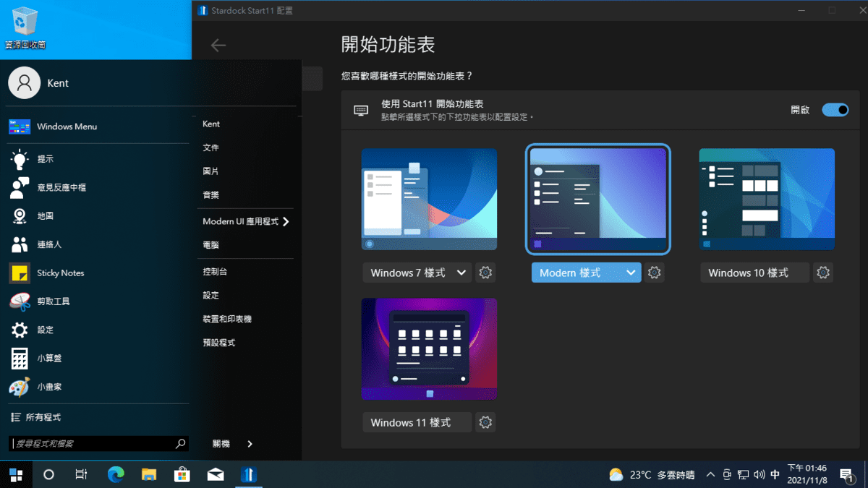Disable the 使用 Start11 開始功能表 switch
Viewport: 868px width, 488px height.
835,109
